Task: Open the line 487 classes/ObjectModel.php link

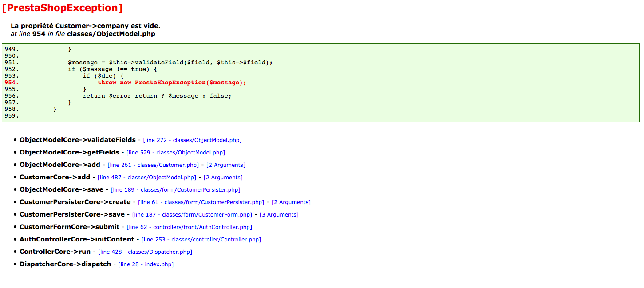Action: (x=147, y=178)
